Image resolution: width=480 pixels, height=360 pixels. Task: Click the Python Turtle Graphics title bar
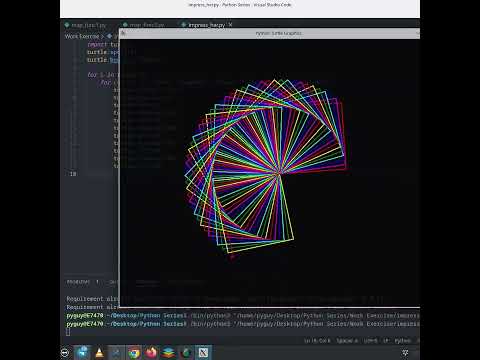[x=270, y=33]
